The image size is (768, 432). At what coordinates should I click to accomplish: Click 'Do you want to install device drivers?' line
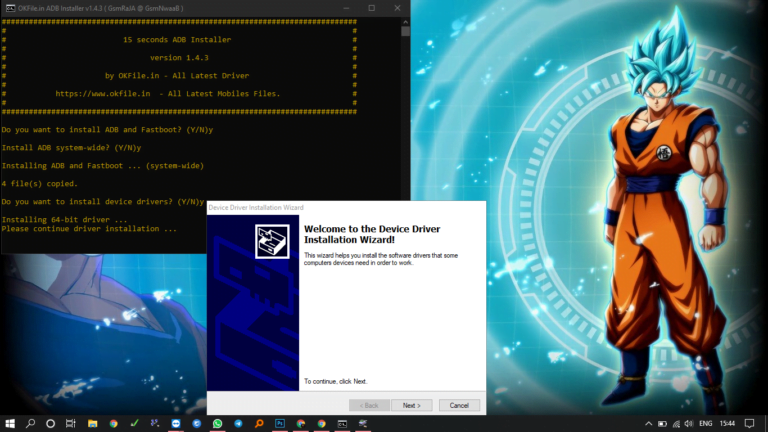103,202
